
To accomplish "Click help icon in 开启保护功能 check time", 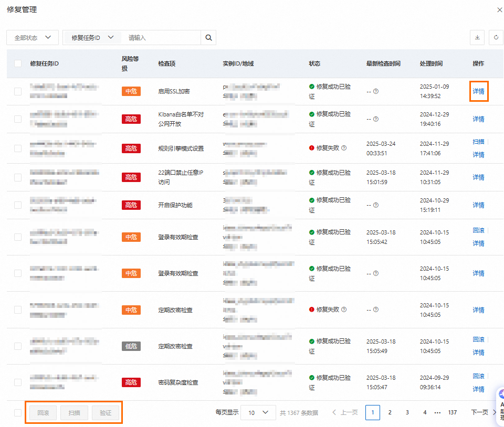I will [x=376, y=205].
